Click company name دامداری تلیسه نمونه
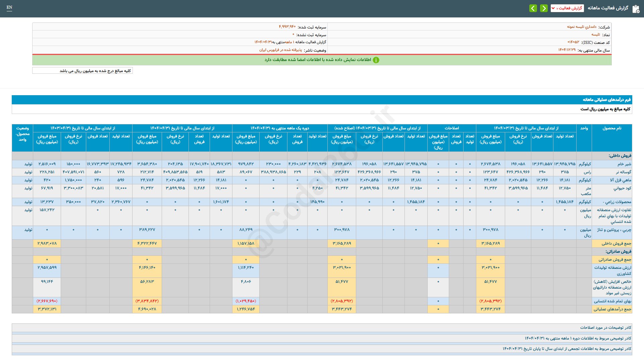 pyautogui.click(x=582, y=27)
